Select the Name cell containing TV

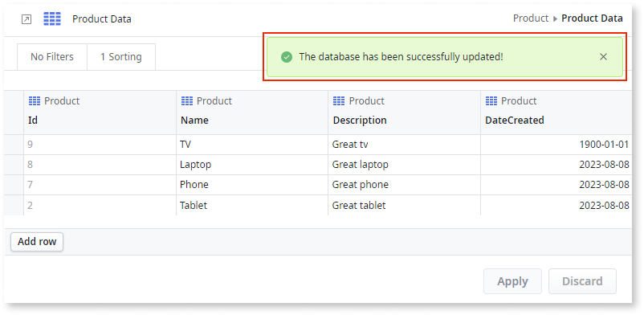[252, 145]
